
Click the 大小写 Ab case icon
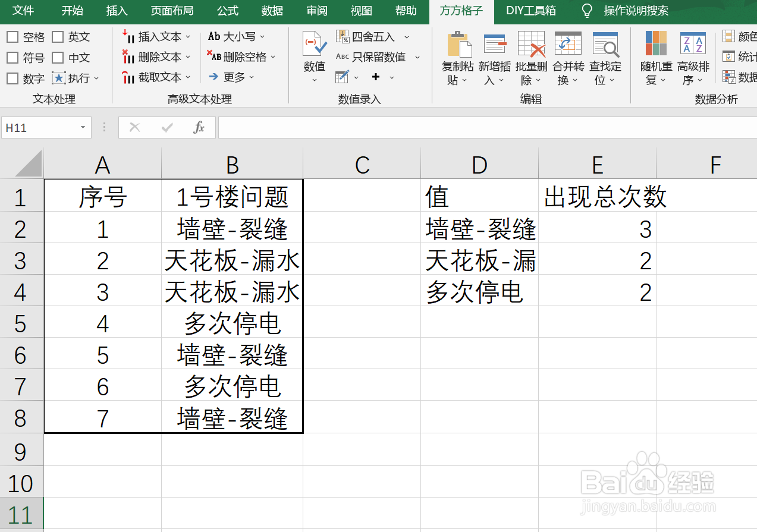(214, 36)
